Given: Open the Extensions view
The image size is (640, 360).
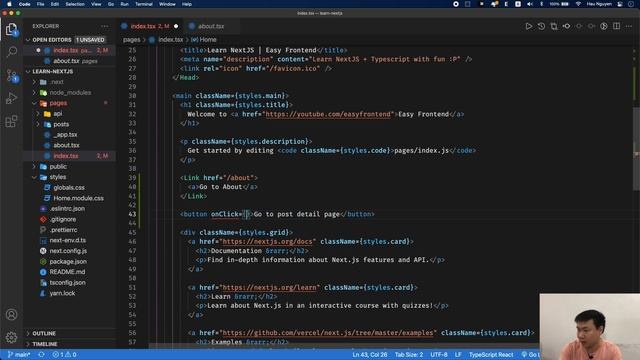Looking at the screenshot, I should (11, 121).
